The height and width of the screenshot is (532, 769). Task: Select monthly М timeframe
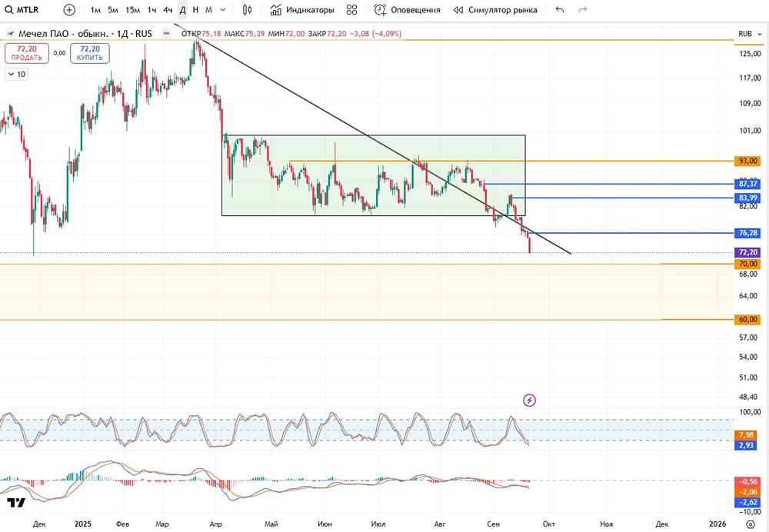coord(209,10)
